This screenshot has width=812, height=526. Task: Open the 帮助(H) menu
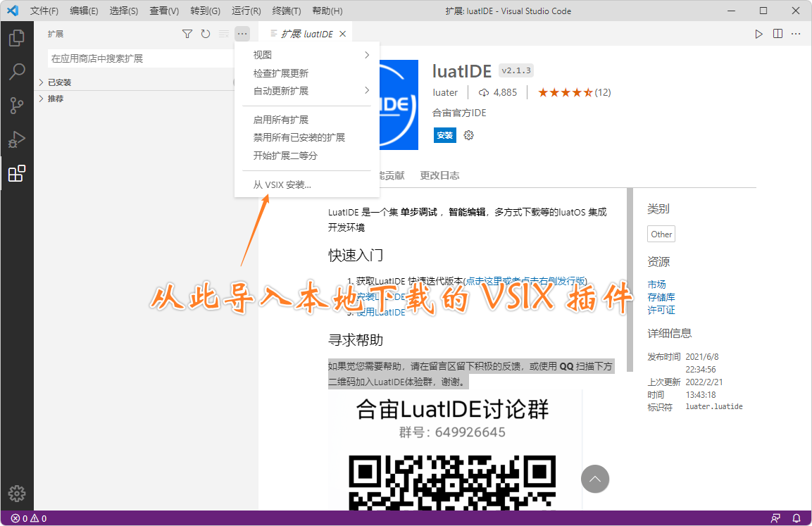tap(327, 11)
